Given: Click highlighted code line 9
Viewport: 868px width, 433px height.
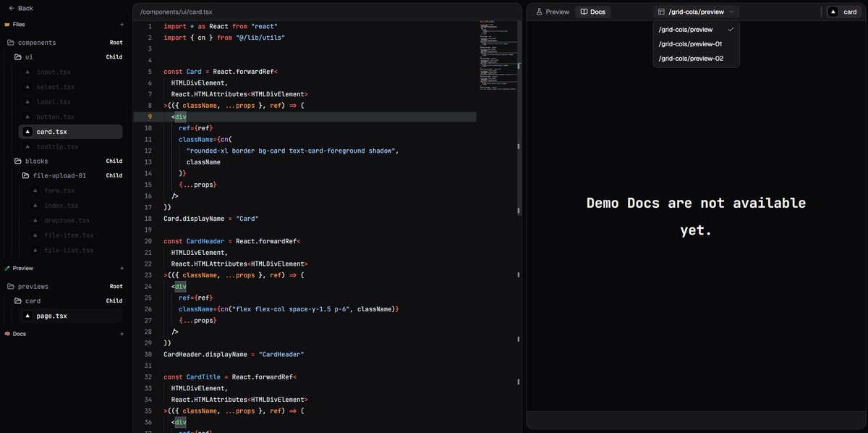Looking at the screenshot, I should (x=305, y=117).
